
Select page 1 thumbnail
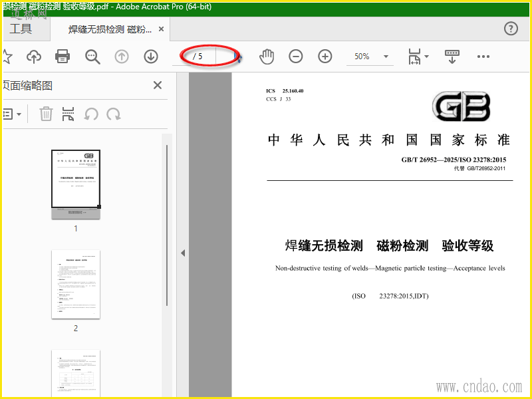[76, 184]
